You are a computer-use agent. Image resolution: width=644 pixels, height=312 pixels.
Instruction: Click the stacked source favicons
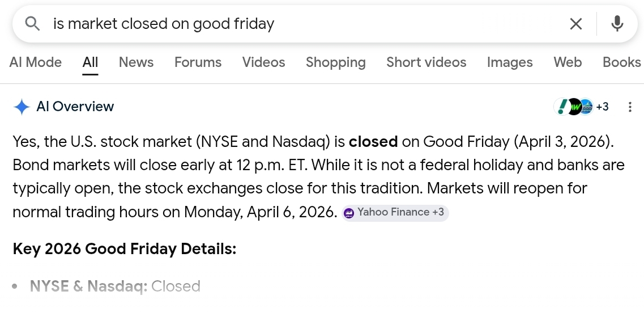coord(573,107)
